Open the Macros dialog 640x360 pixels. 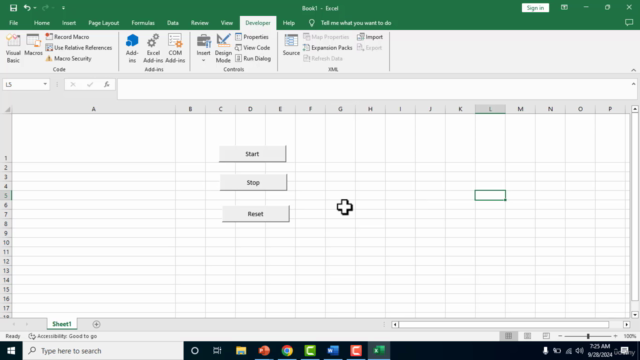coord(33,45)
